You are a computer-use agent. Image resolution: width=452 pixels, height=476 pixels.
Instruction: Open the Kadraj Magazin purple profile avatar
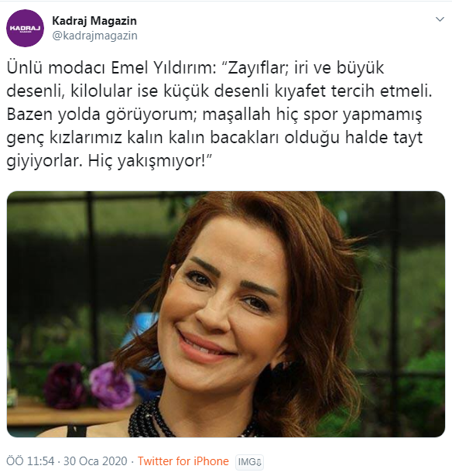[25, 28]
